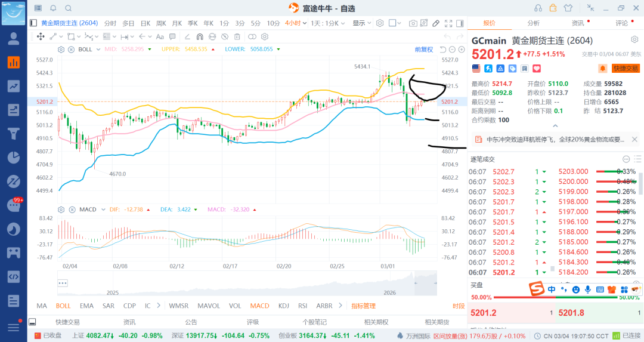Image resolution: width=644 pixels, height=342 pixels.
Task: Open the quotes bar-chart icon in sidebar
Action: [14, 63]
